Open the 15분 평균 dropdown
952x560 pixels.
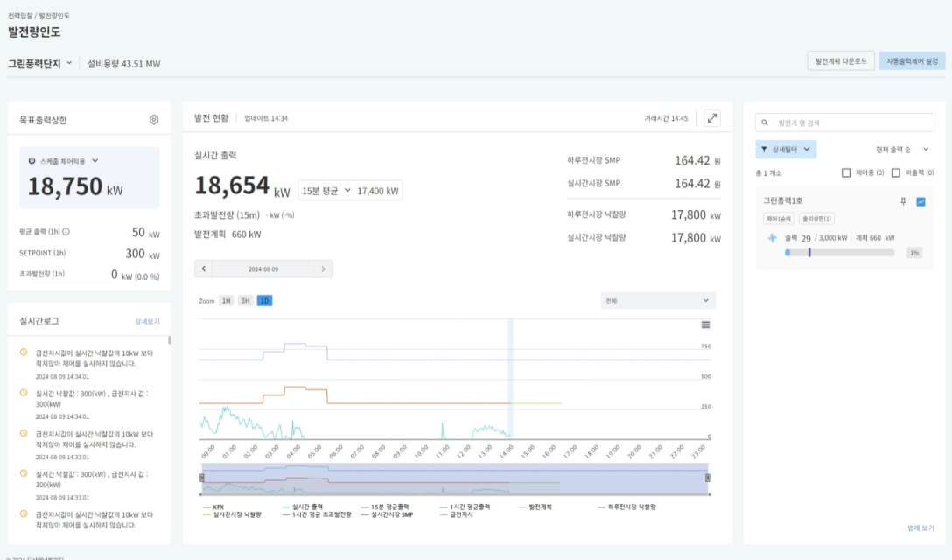[x=326, y=190]
